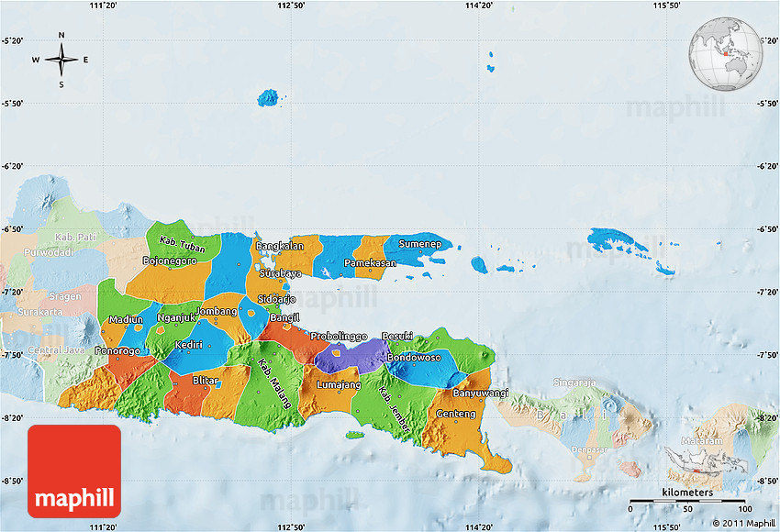
Task: Click the Madiun label
Action: point(126,319)
